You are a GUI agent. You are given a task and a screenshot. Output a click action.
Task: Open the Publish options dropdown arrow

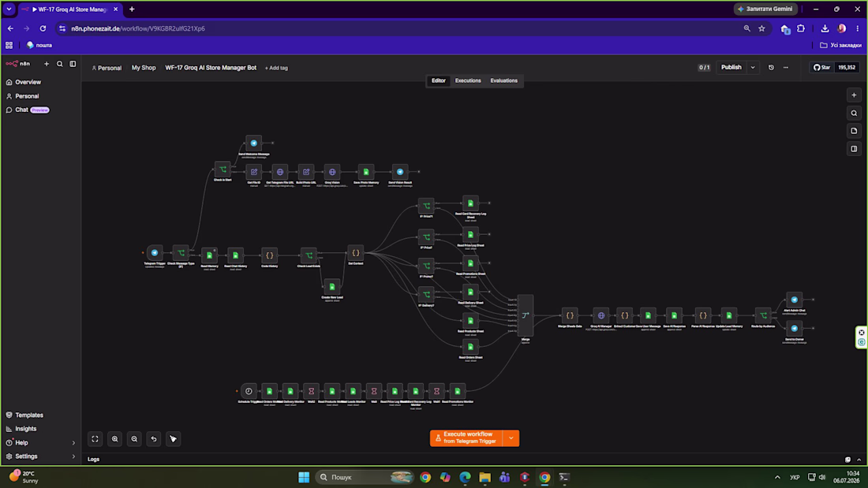(753, 68)
